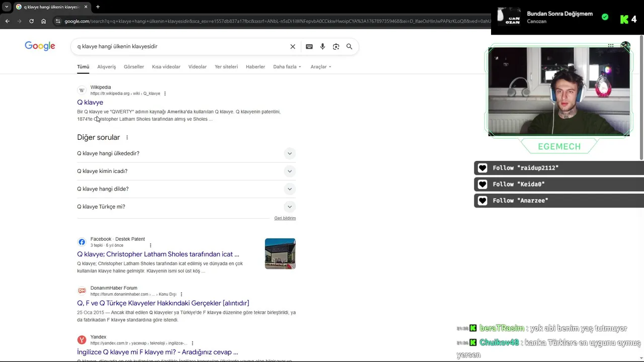
Task: Click the streamer webcam overlay
Action: coord(559,91)
